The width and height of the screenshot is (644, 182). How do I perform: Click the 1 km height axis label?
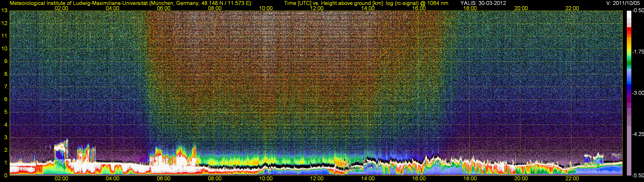[6, 163]
